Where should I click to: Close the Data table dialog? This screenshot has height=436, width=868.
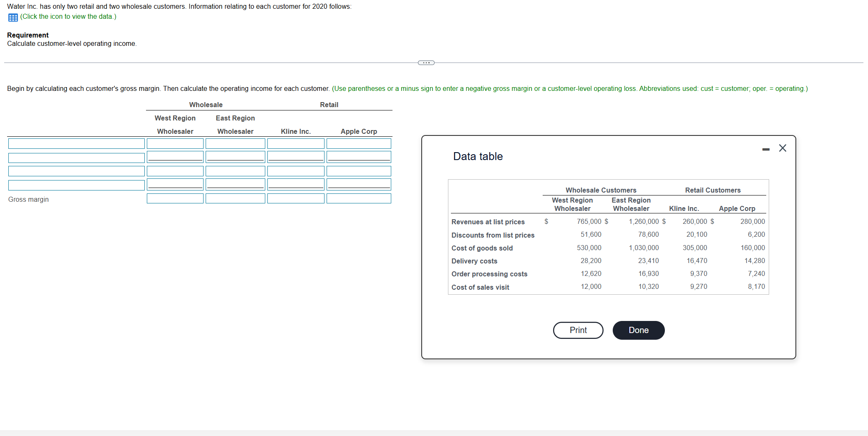782,148
